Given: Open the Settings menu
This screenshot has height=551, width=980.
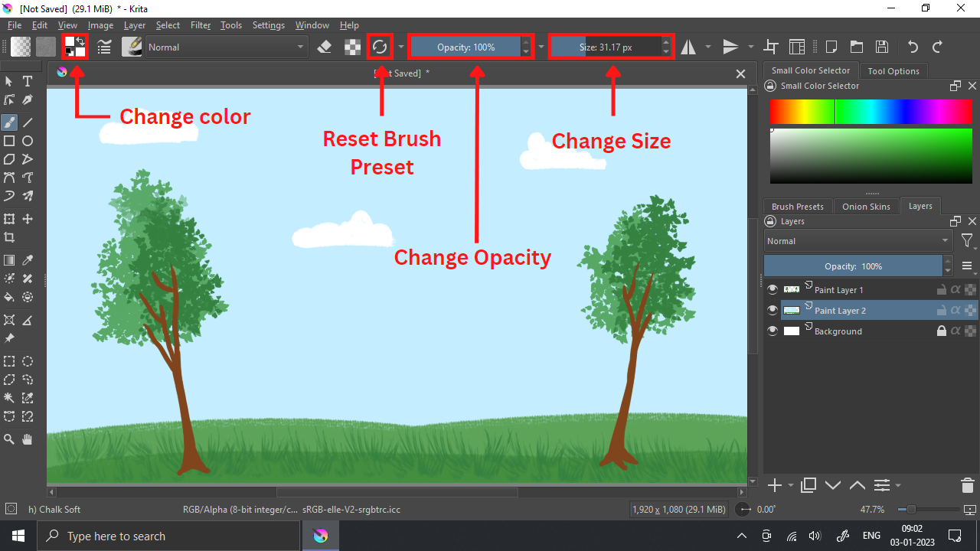Looking at the screenshot, I should pos(269,25).
